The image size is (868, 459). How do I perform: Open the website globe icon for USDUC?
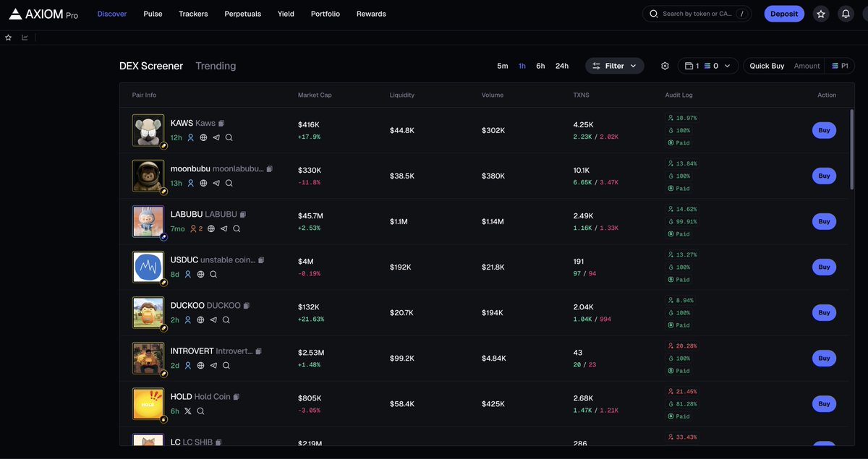[x=200, y=274]
